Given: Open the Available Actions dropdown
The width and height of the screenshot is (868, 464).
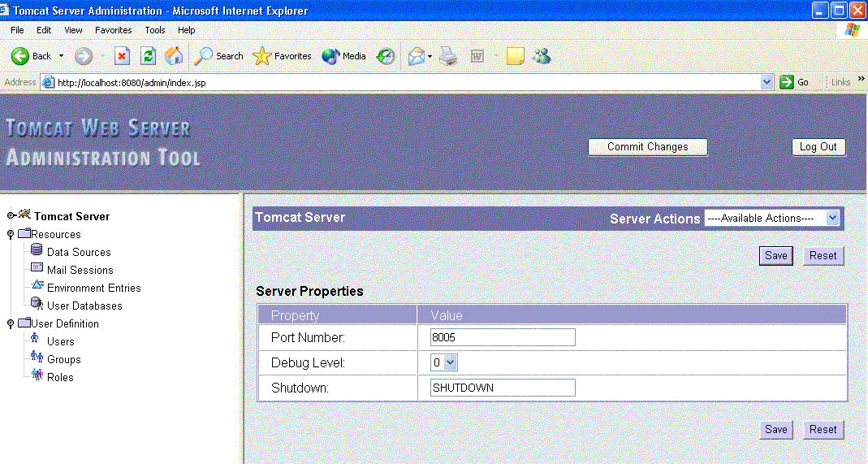Looking at the screenshot, I should pos(831,218).
